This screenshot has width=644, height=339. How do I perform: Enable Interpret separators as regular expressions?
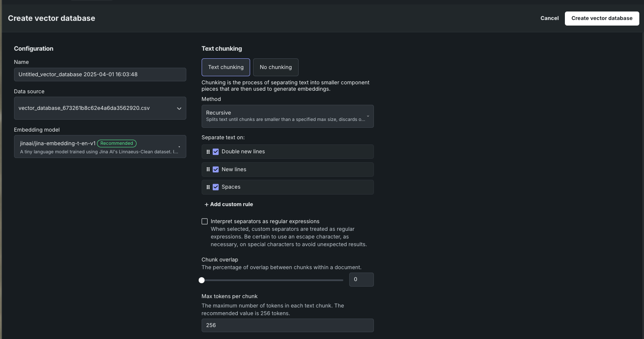coord(205,221)
